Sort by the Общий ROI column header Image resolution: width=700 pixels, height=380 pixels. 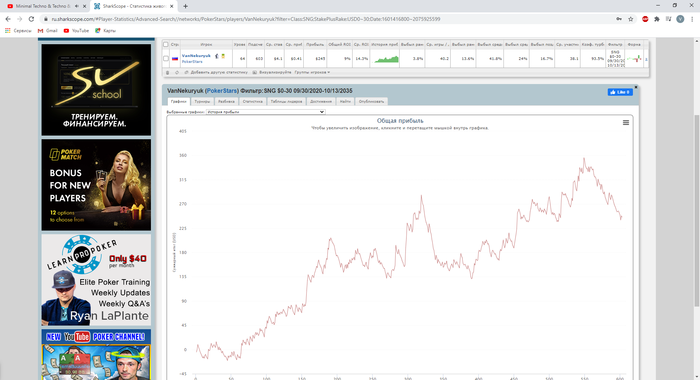[339, 45]
